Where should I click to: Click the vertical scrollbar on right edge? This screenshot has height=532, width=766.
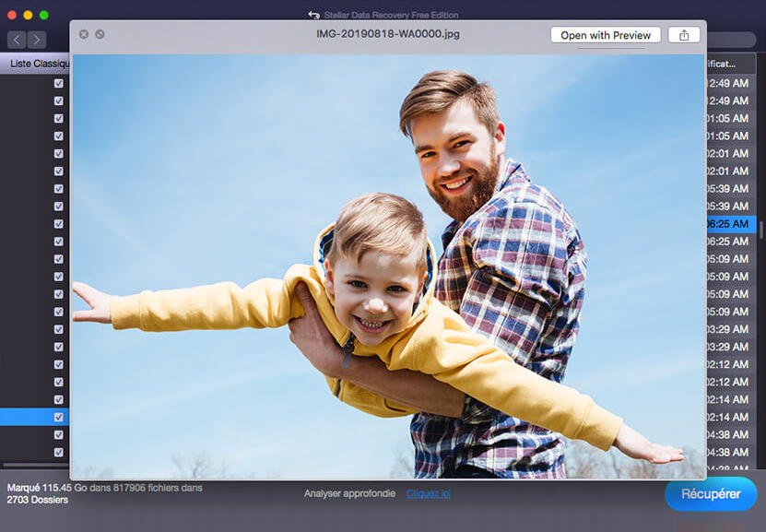(x=761, y=231)
